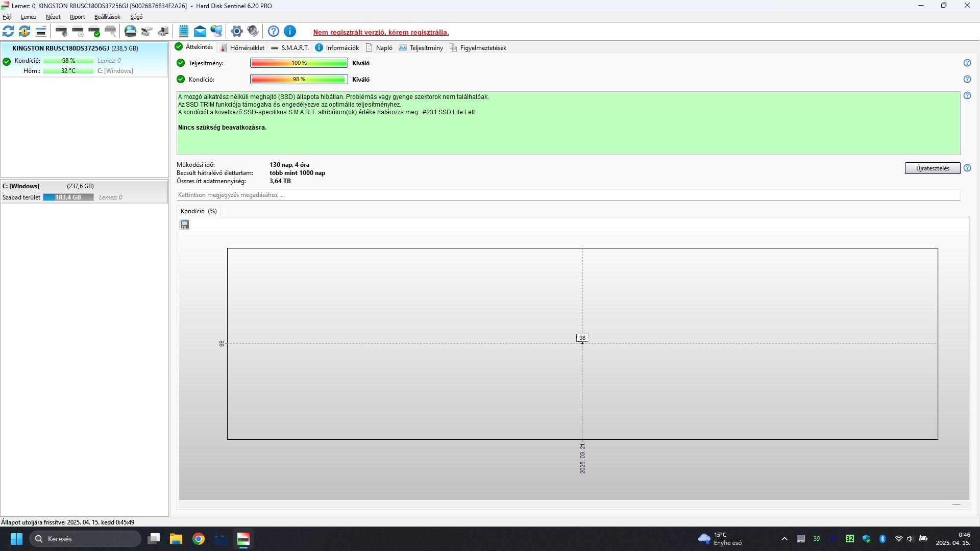Open the blue info toolbar icon
The width and height of the screenshot is (980, 551).
[290, 31]
